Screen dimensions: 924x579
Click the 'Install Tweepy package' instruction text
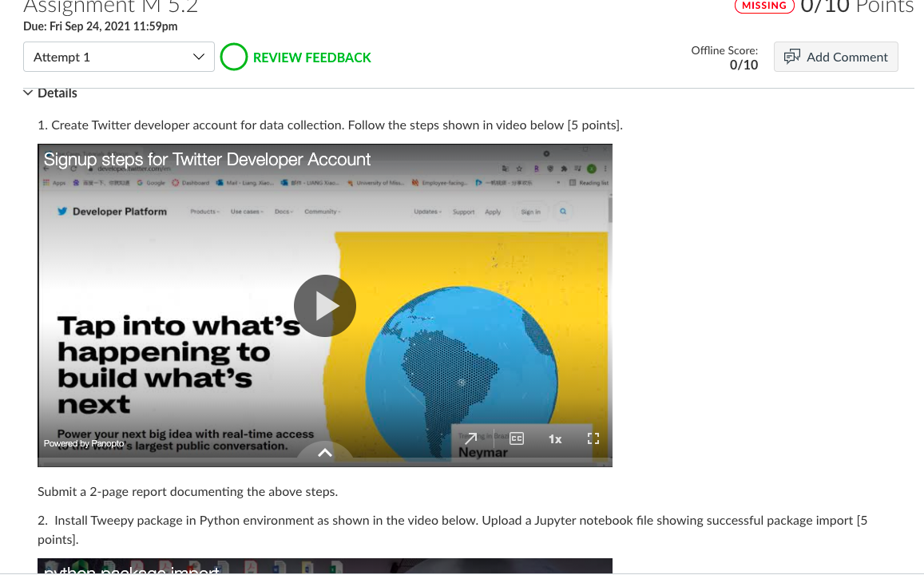[x=453, y=529]
